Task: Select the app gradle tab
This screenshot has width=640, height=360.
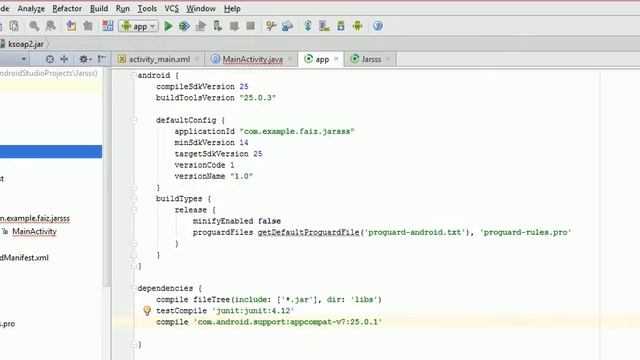Action: pos(322,59)
